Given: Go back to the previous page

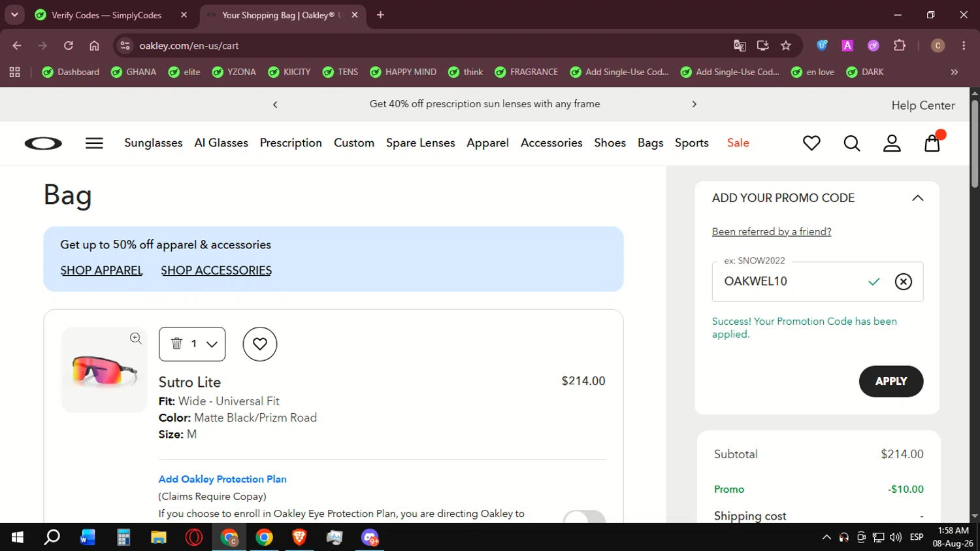Looking at the screenshot, I should tap(17, 46).
